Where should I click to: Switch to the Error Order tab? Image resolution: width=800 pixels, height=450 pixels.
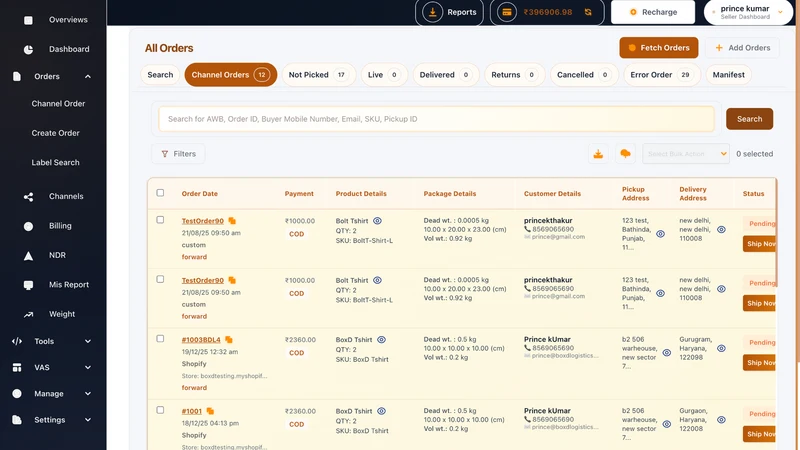coord(662,74)
